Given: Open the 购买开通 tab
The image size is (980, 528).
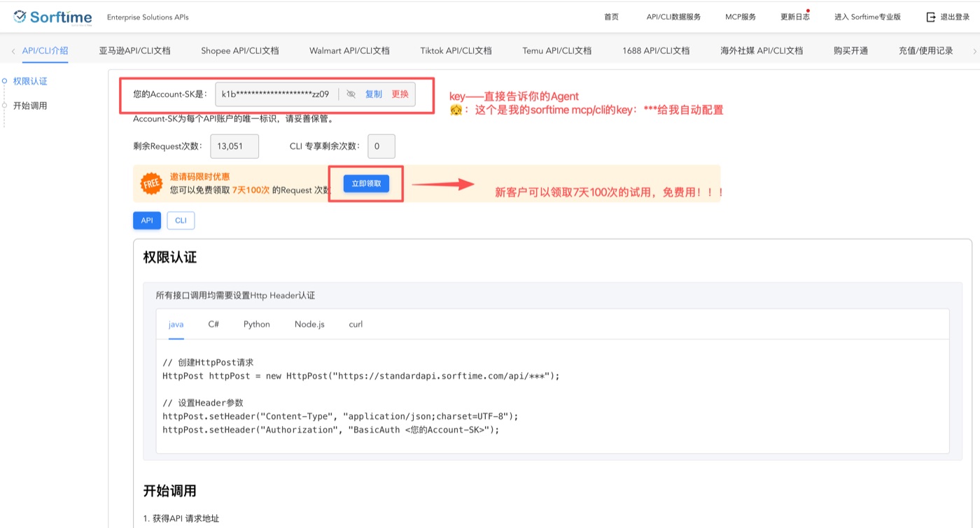Looking at the screenshot, I should pos(850,50).
